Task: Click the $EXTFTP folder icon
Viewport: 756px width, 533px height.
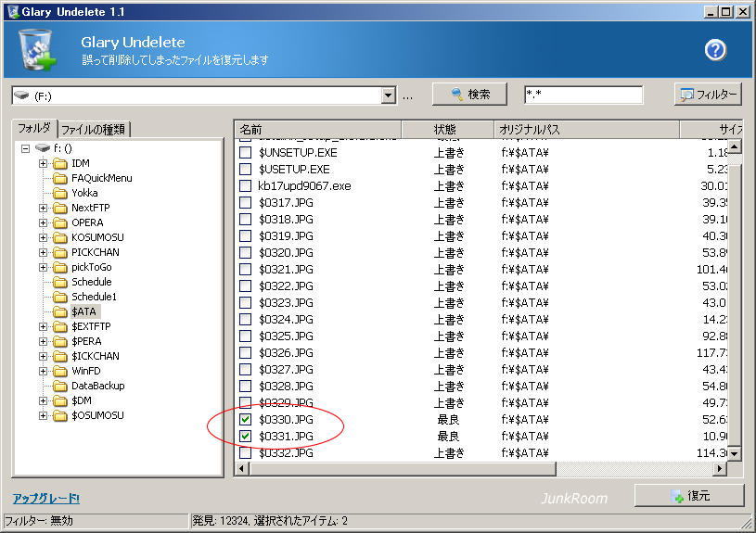Action: pyautogui.click(x=60, y=326)
